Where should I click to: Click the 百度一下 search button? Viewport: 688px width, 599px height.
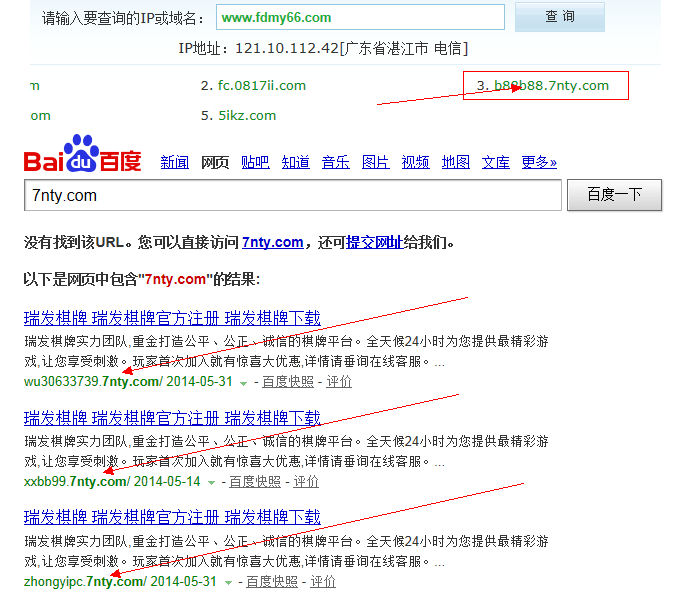[614, 195]
